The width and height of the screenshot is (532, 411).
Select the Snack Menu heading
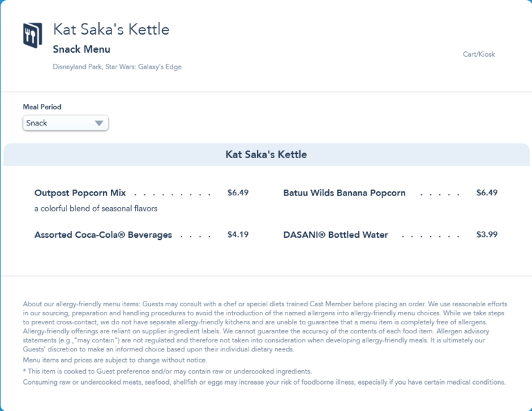pyautogui.click(x=81, y=49)
